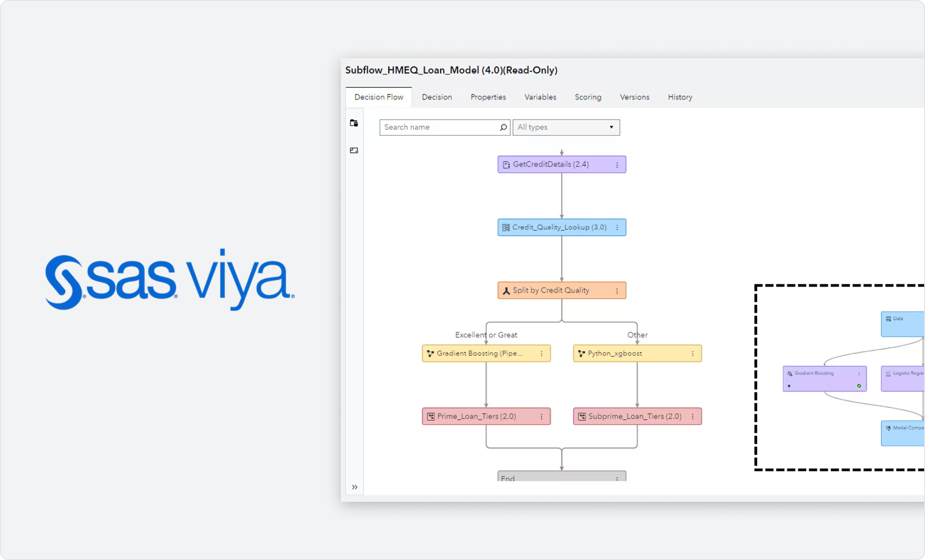Viewport: 925px width, 560px height.
Task: Click the Subprime_Loan_Tiers rule set icon
Action: click(x=582, y=417)
